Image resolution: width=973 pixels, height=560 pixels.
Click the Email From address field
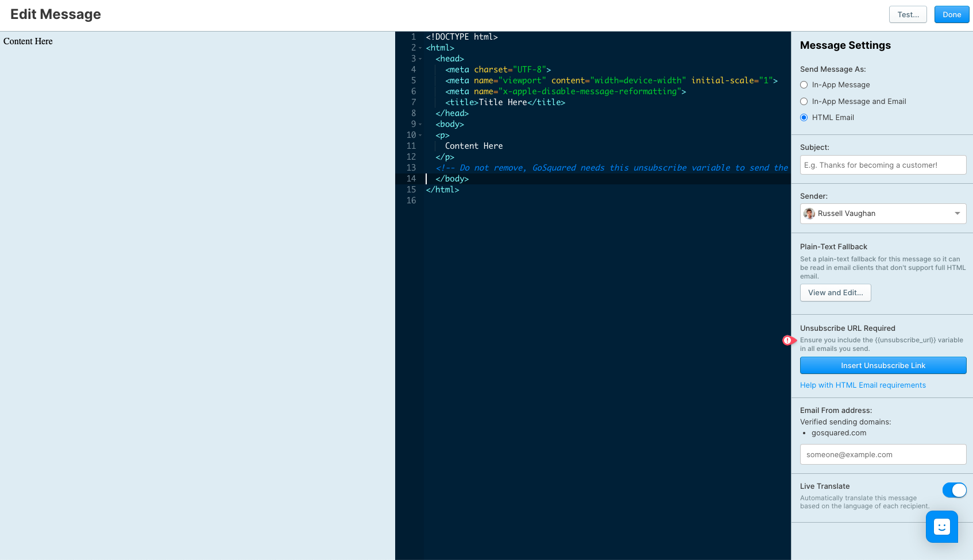coord(883,454)
